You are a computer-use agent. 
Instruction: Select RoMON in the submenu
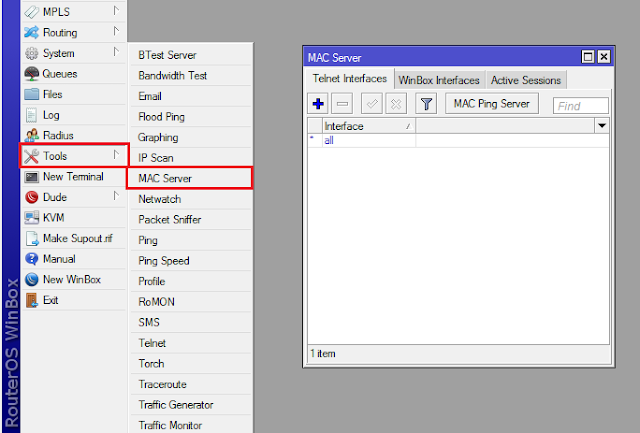191,302
